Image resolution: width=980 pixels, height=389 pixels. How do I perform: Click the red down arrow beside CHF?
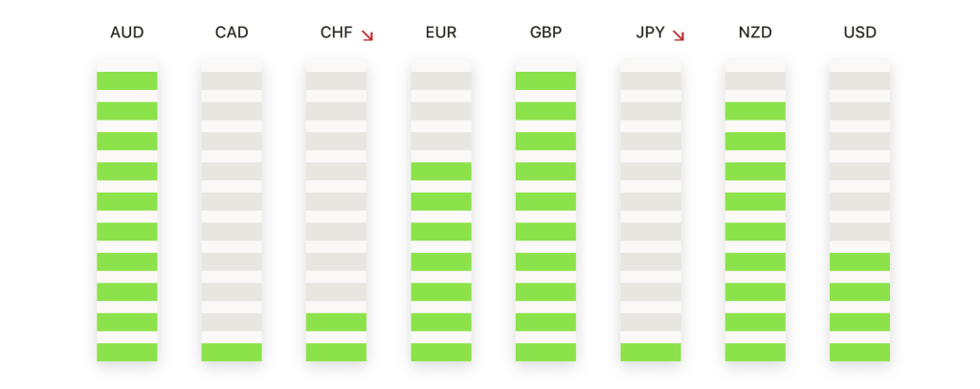[367, 35]
